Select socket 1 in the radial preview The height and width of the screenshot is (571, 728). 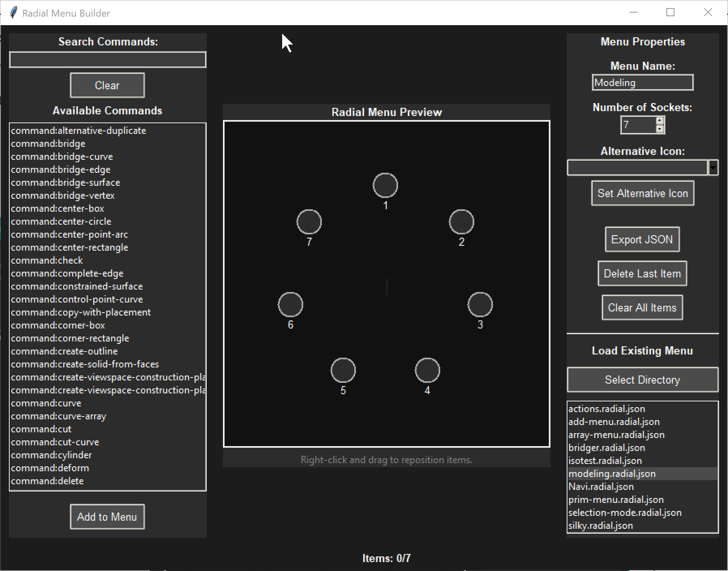[385, 185]
